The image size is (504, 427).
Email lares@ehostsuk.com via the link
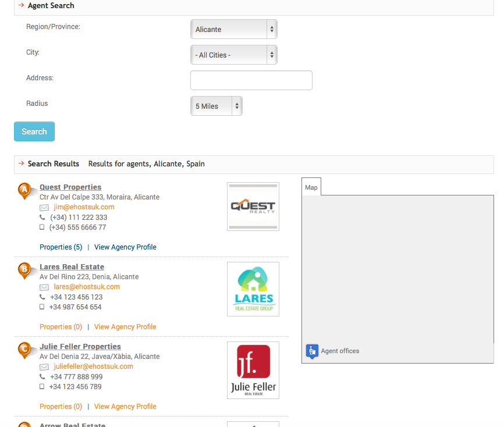pos(87,287)
